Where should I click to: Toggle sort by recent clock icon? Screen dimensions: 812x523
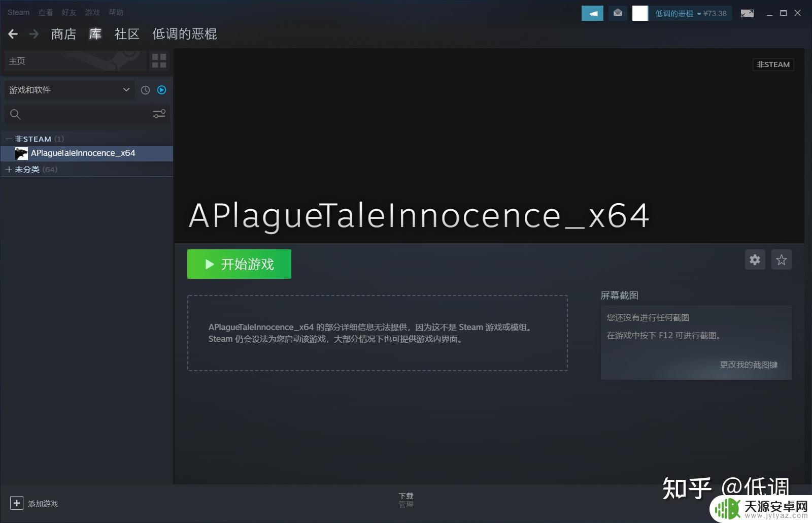146,90
